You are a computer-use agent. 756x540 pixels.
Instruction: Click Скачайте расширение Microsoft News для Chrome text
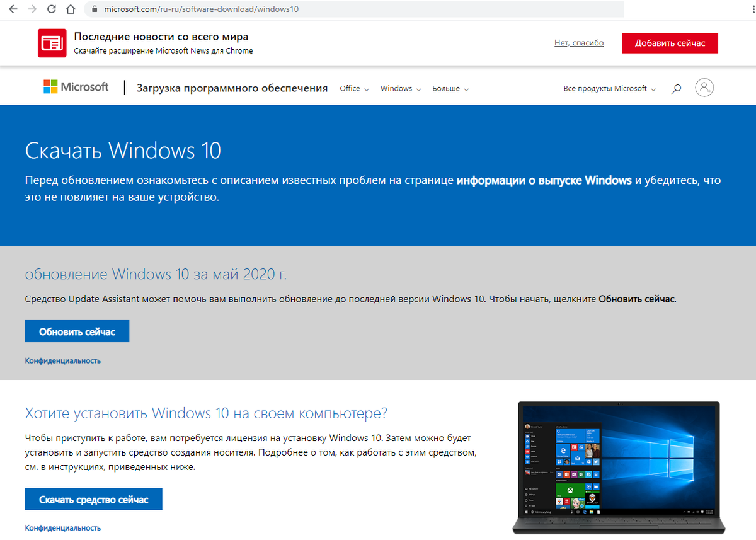[163, 51]
